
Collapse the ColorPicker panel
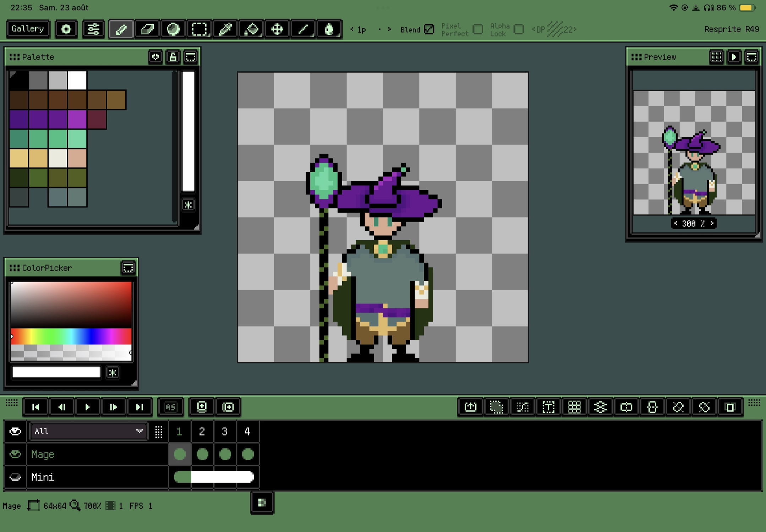tap(128, 268)
